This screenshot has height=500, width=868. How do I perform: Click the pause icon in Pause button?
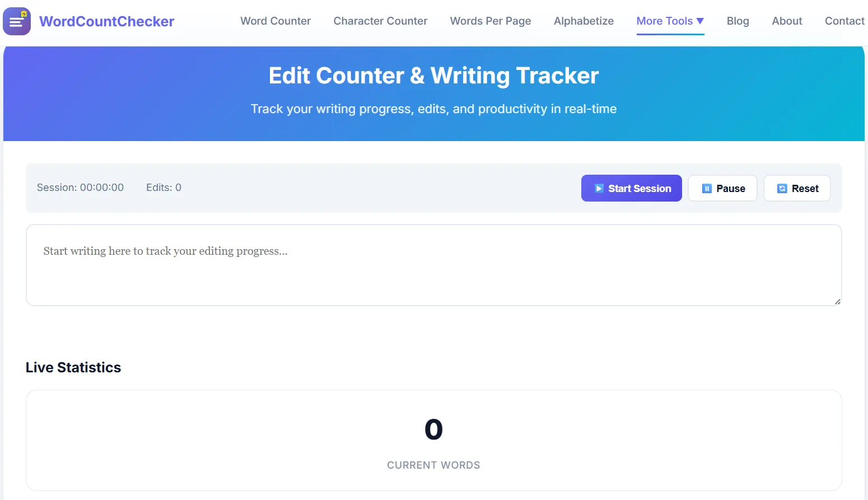point(707,189)
